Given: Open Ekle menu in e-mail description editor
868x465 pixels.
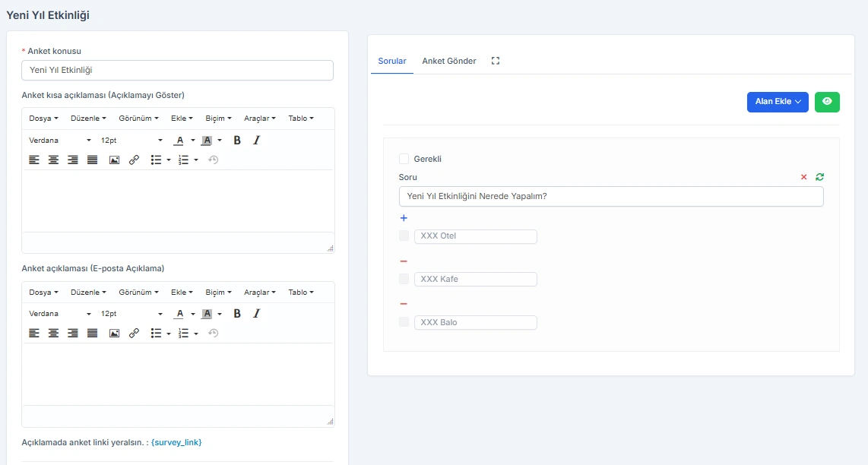Looking at the screenshot, I should (x=182, y=293).
